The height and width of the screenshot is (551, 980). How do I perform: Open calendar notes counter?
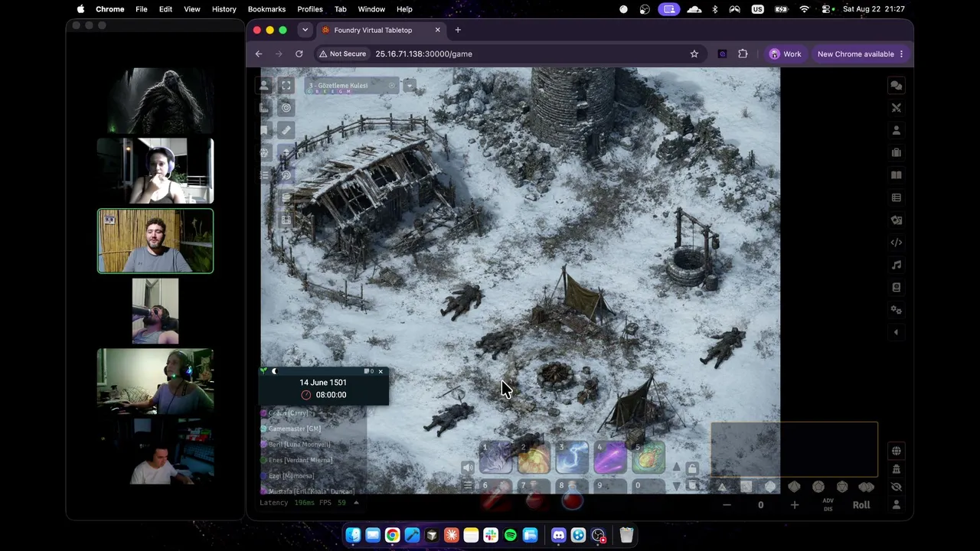pyautogui.click(x=369, y=372)
